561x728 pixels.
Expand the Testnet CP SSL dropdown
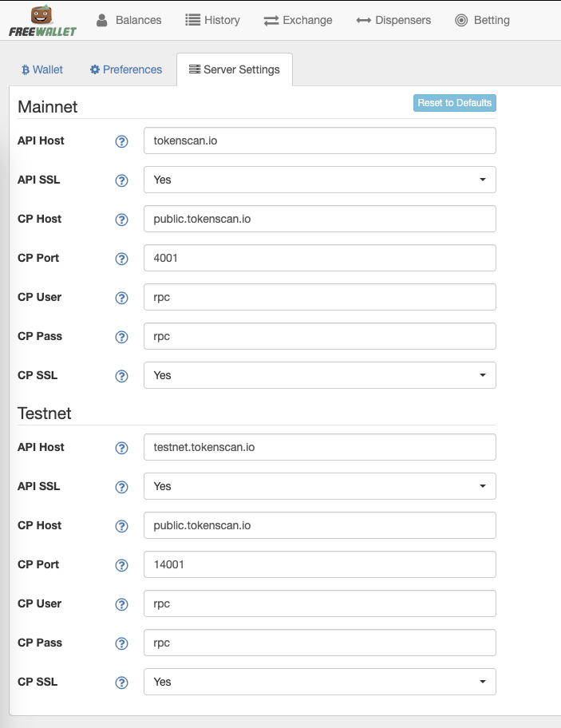point(320,682)
